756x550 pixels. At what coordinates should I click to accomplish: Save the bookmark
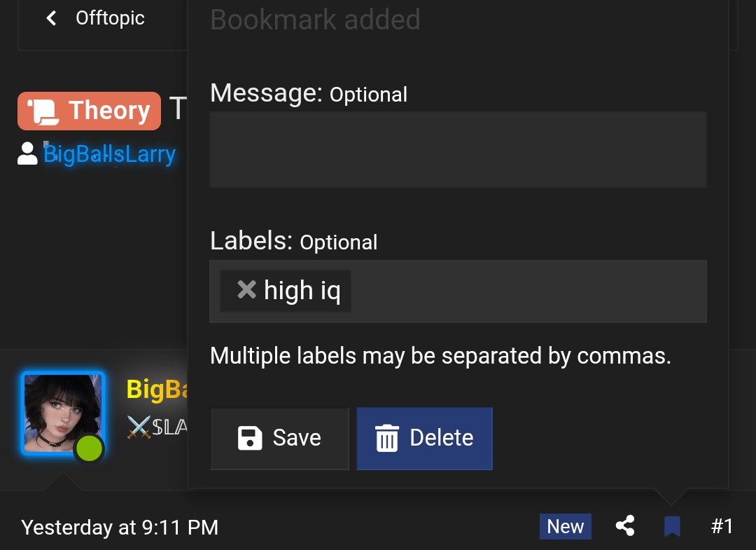[x=279, y=439]
